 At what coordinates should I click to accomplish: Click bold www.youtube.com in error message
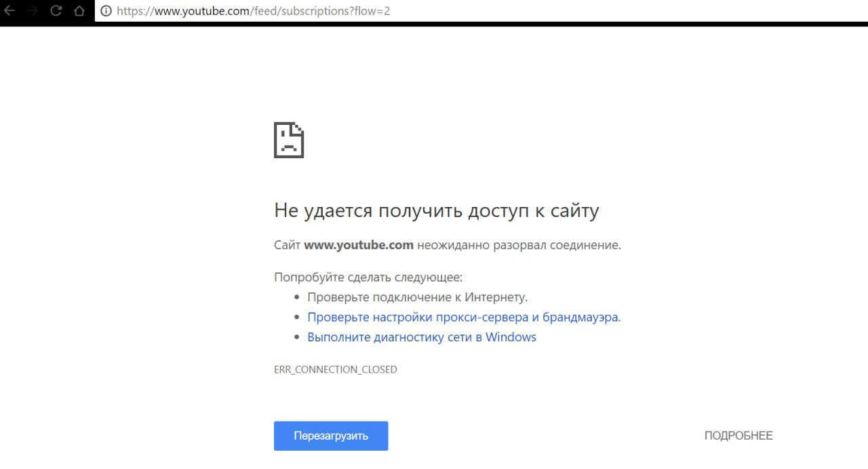coord(359,245)
